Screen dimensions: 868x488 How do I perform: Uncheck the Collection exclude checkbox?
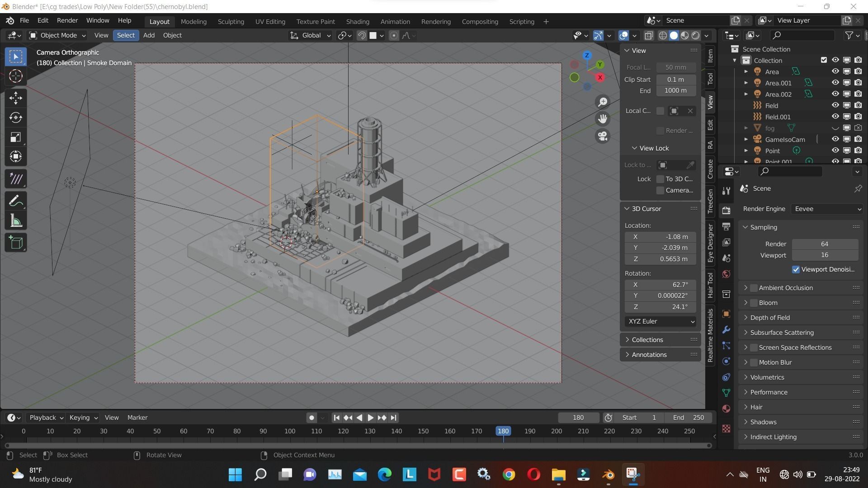coord(824,60)
